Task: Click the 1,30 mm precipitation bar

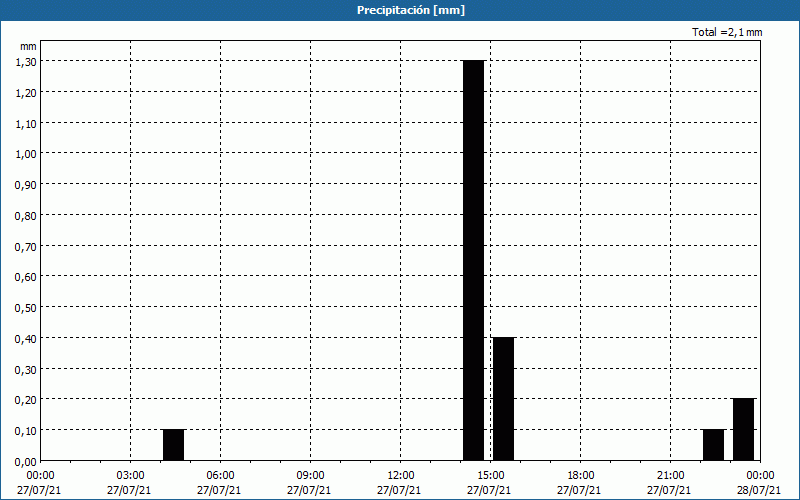Action: click(473, 260)
